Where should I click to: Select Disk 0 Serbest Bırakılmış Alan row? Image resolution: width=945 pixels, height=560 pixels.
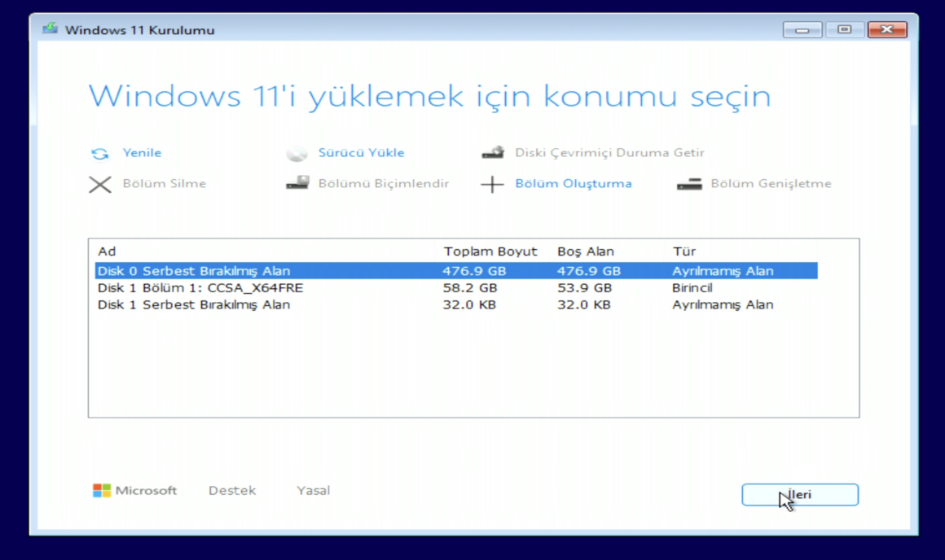[x=456, y=271]
